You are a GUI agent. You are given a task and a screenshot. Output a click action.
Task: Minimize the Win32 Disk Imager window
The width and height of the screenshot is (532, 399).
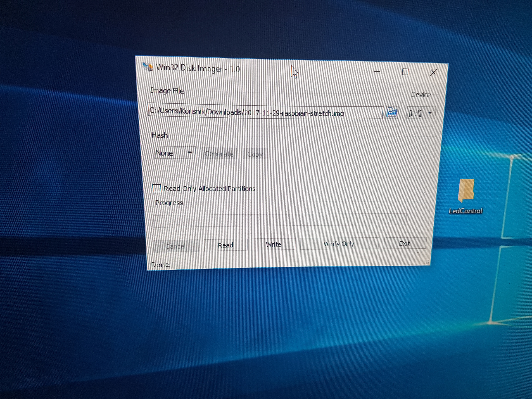click(x=377, y=71)
